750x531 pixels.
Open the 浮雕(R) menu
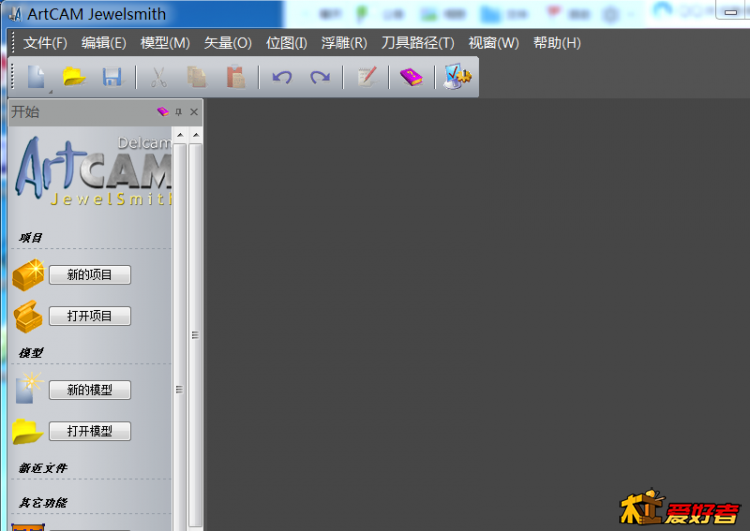pos(344,43)
